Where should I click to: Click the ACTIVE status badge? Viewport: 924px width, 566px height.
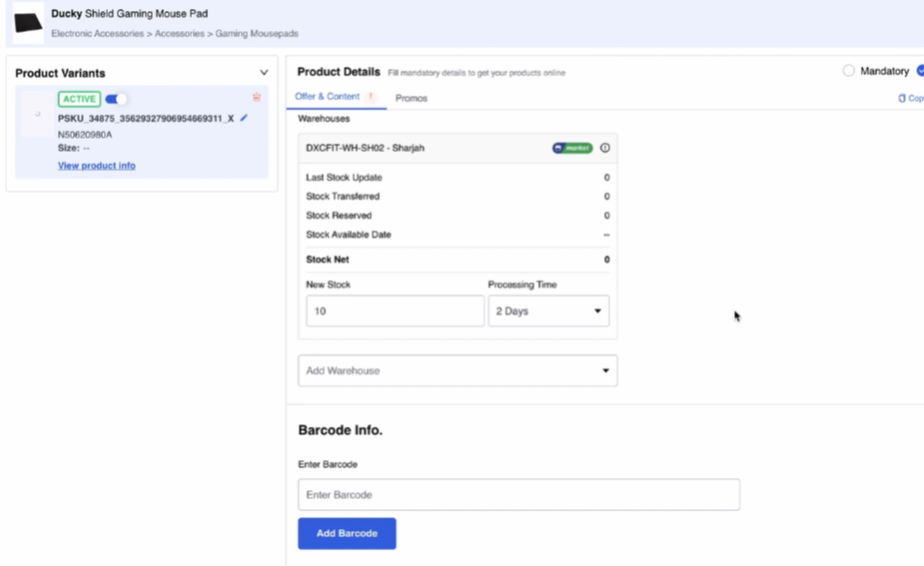click(x=79, y=99)
